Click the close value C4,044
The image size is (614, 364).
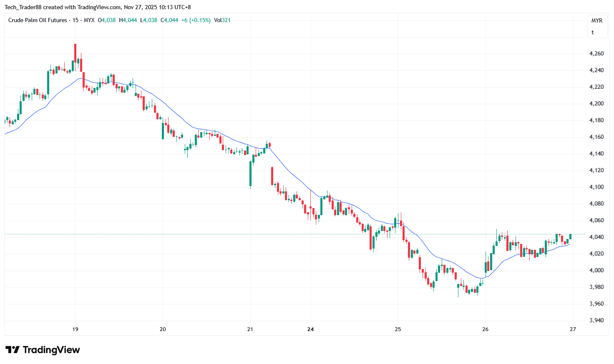[x=169, y=20]
